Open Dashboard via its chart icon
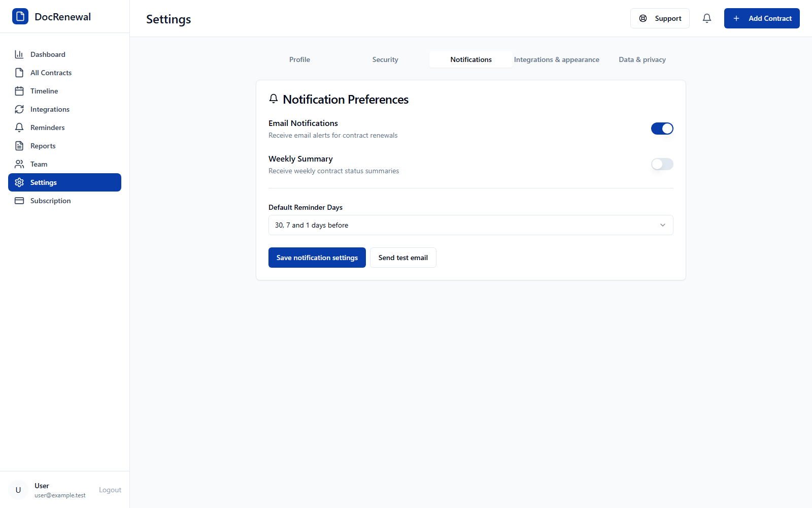The image size is (812, 508). [19, 54]
